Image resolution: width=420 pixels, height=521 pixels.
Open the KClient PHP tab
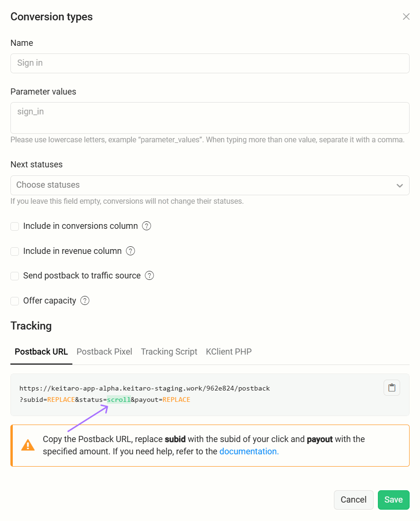click(x=228, y=352)
